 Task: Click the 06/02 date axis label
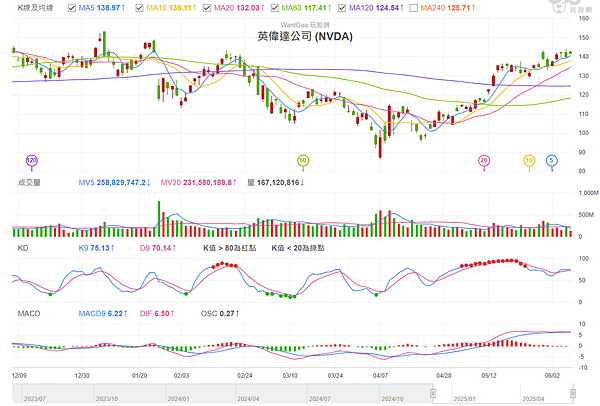point(552,375)
